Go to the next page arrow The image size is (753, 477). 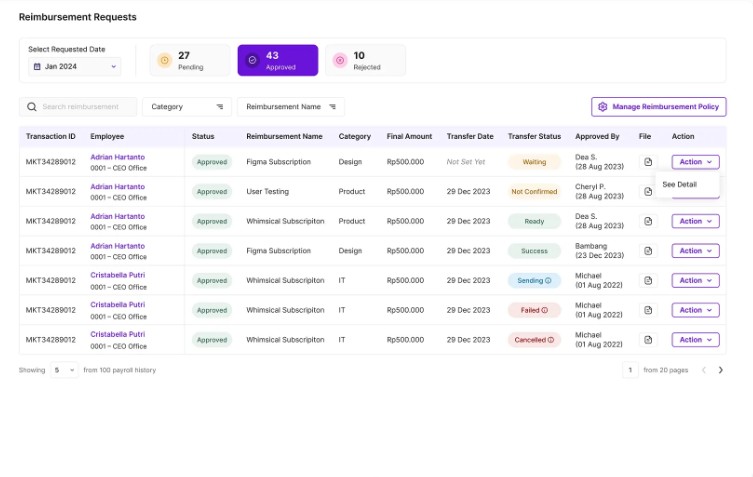pos(720,370)
